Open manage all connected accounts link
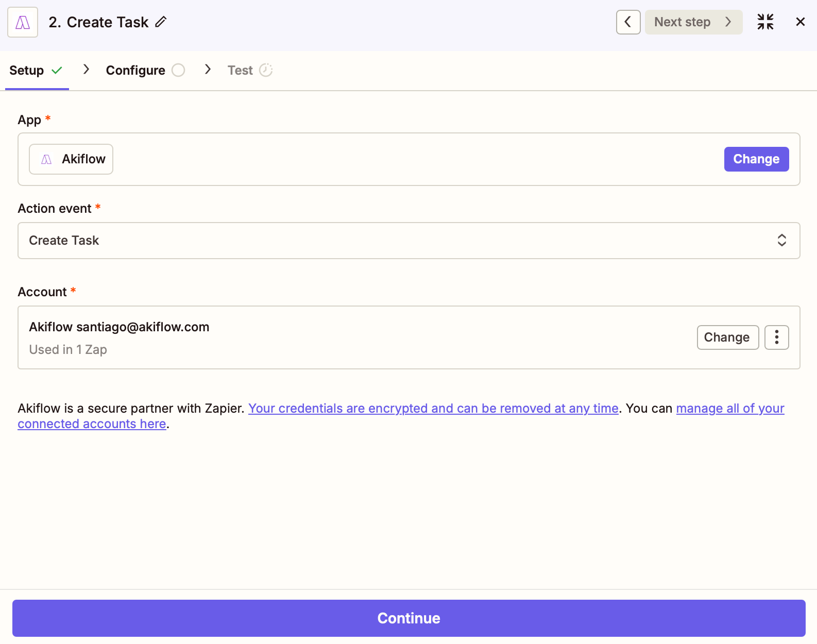817x644 pixels. (x=730, y=409)
